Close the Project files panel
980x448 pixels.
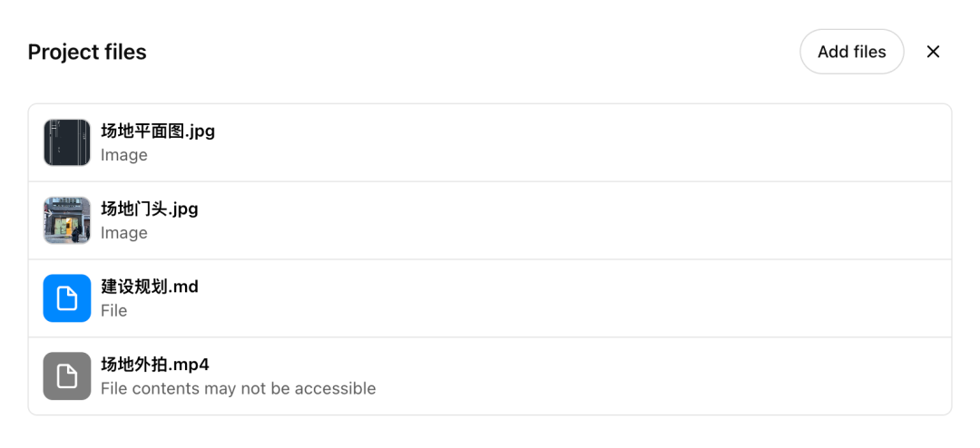pyautogui.click(x=933, y=52)
